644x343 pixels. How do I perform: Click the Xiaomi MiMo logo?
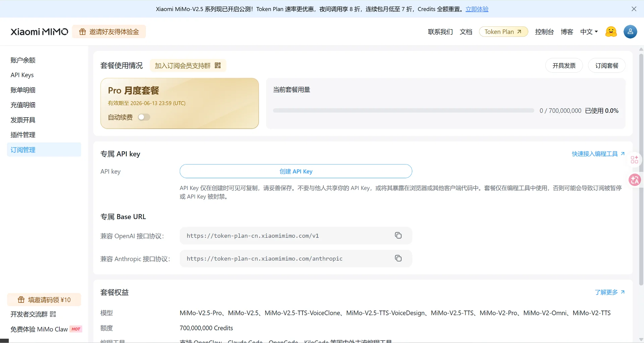39,32
